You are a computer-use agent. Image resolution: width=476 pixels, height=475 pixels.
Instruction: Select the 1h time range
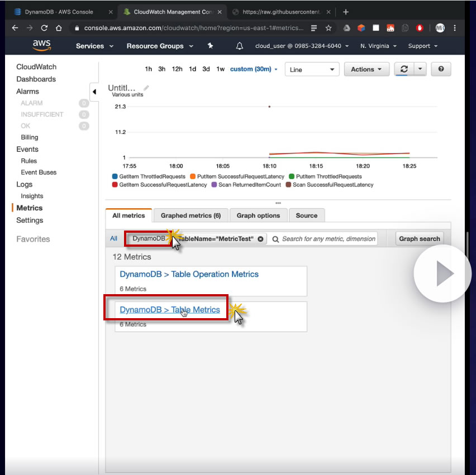pyautogui.click(x=148, y=69)
